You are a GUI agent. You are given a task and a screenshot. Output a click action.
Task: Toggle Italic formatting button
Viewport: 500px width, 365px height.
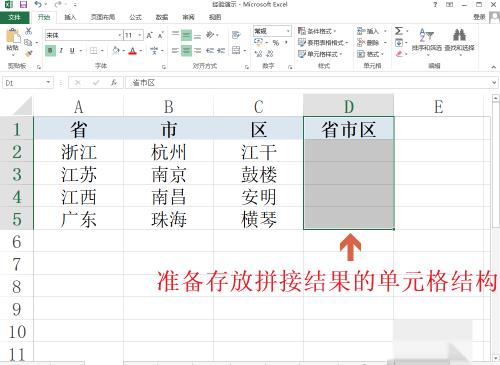click(x=61, y=51)
